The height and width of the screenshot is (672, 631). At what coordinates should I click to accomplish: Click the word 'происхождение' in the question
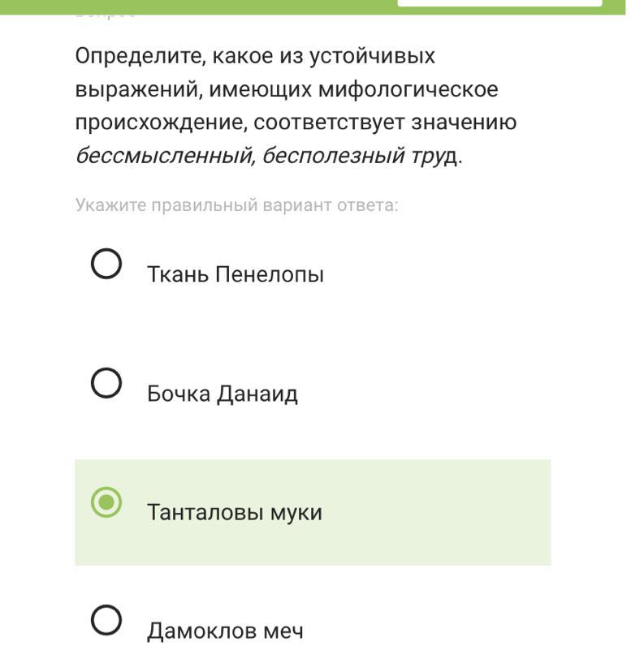coord(160,123)
